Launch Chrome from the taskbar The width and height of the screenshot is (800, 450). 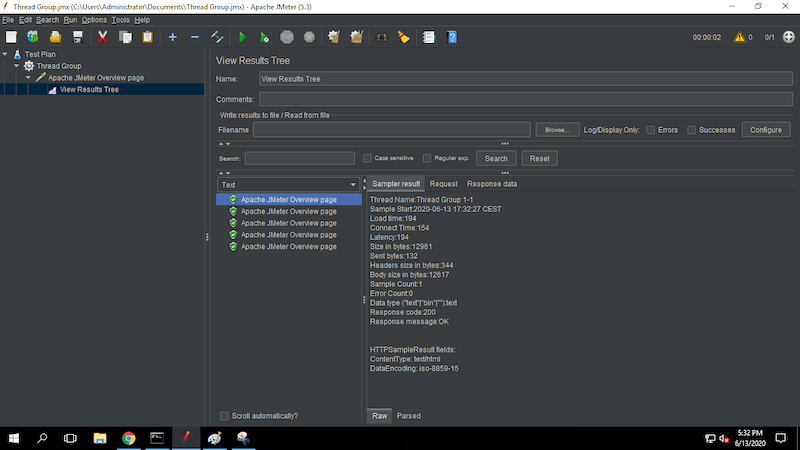[129, 438]
